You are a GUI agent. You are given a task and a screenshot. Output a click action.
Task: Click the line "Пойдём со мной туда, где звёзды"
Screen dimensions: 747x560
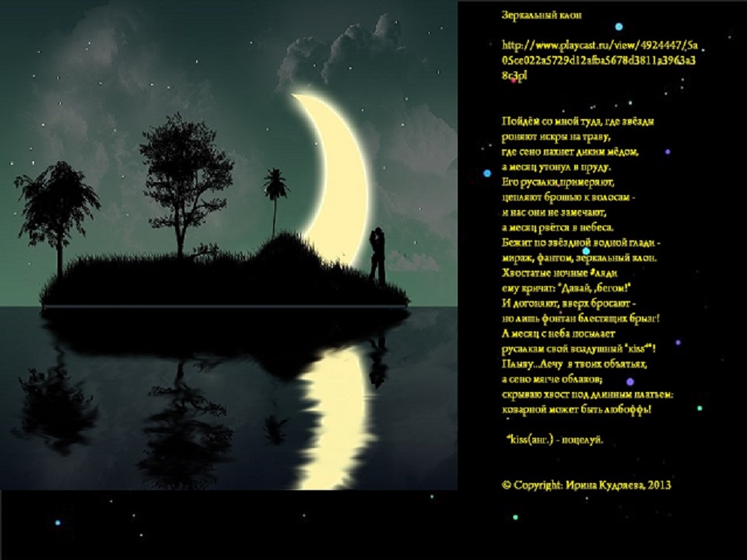(578, 121)
